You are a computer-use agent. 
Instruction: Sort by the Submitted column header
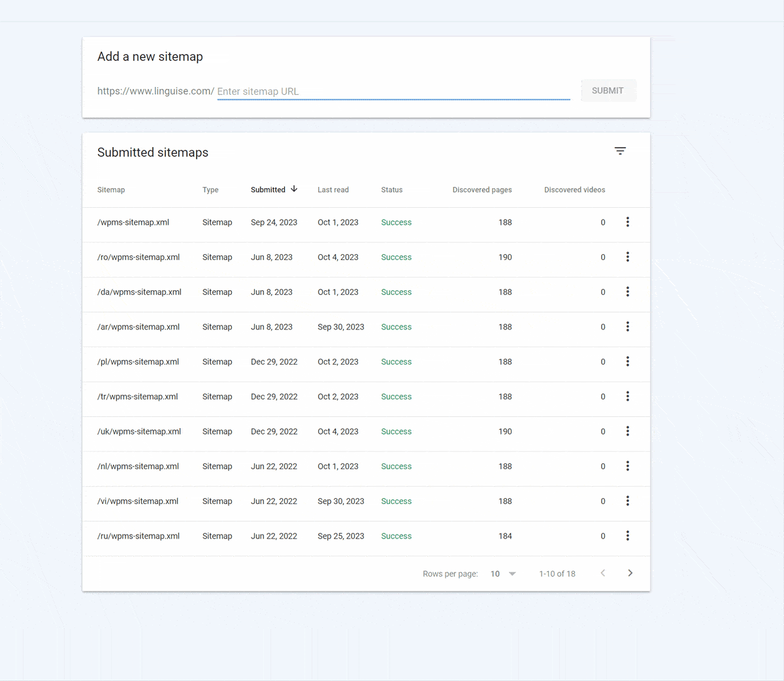click(x=268, y=190)
